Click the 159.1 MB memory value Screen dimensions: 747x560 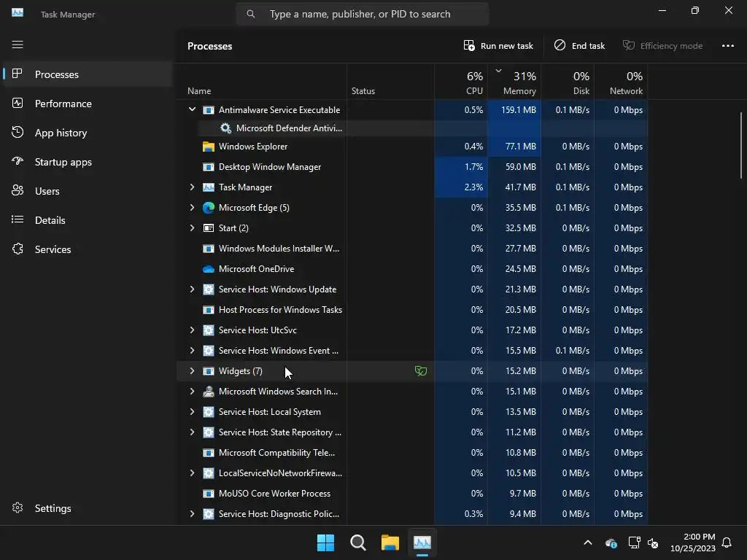point(519,110)
